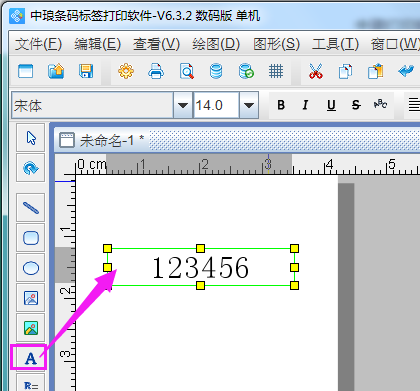The width and height of the screenshot is (420, 391).
Task: Select the arrow pointer tool
Action: tap(31, 138)
